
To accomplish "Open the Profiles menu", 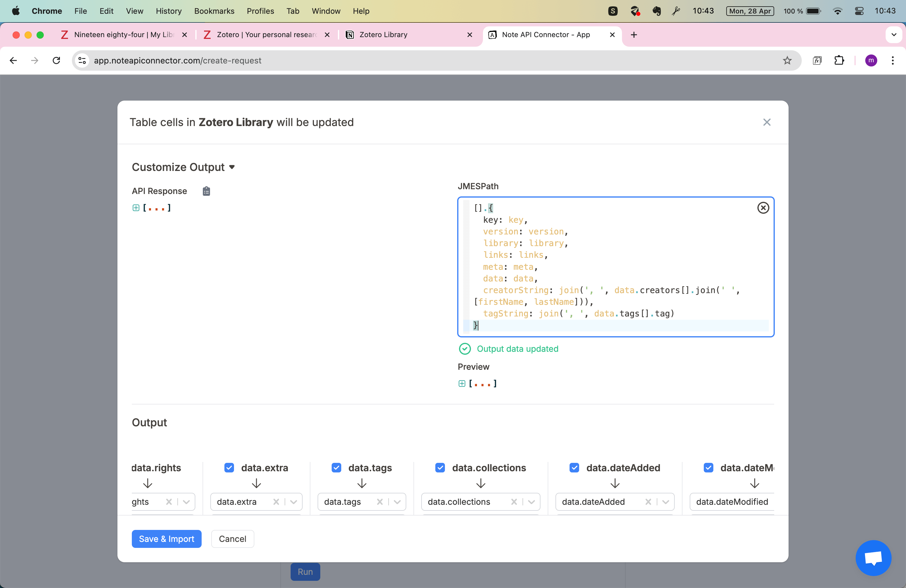I will (260, 11).
